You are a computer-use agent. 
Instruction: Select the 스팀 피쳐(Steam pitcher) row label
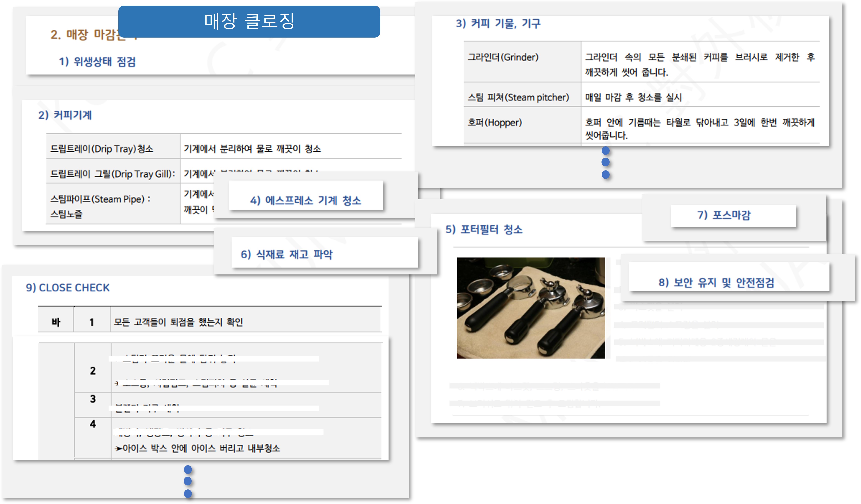click(518, 97)
